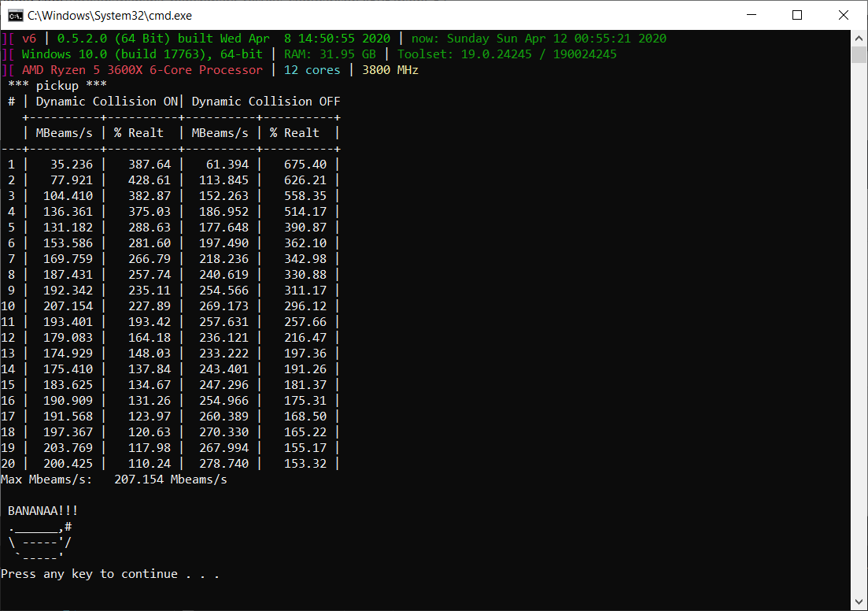Click the vertical scrollbar thumb
The width and height of the screenshot is (868, 611).
coord(859,55)
